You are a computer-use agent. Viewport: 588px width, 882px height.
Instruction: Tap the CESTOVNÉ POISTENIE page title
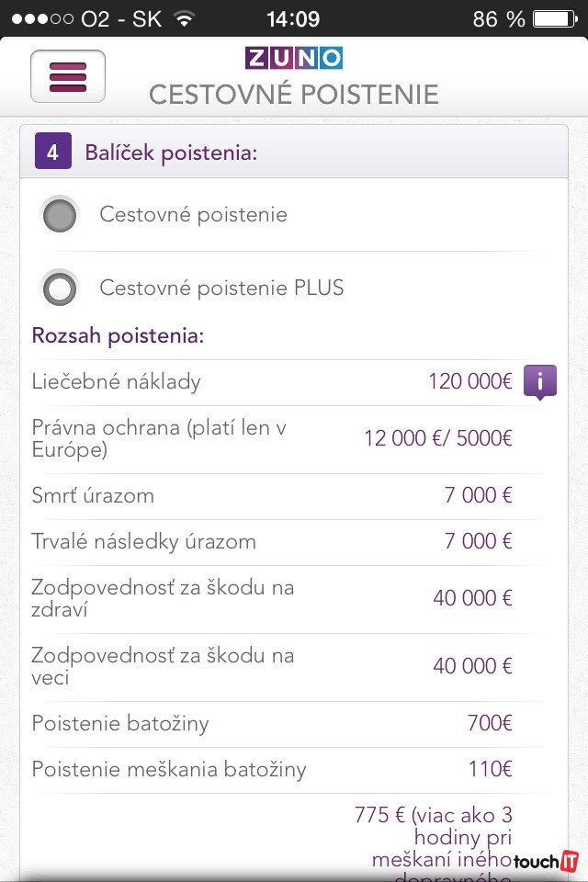tap(293, 95)
